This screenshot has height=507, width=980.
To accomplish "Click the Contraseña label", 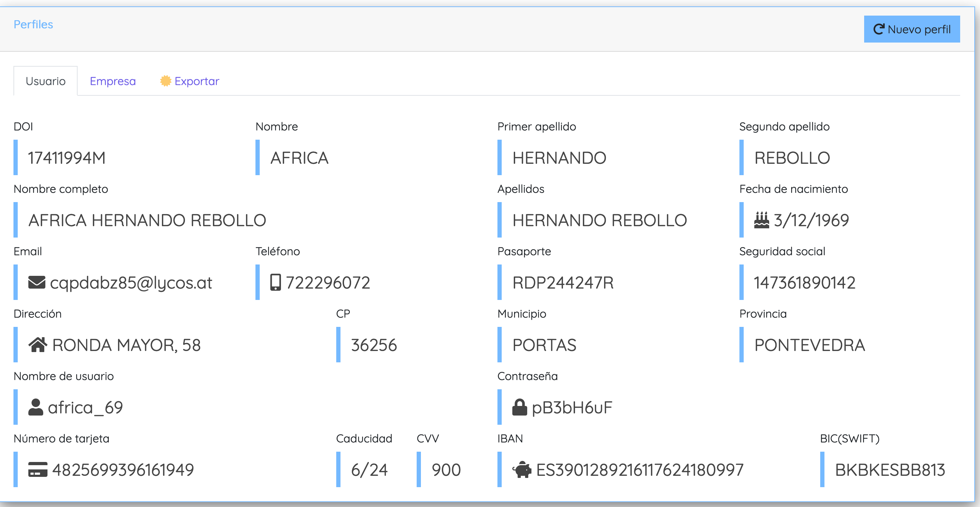I will pyautogui.click(x=528, y=376).
